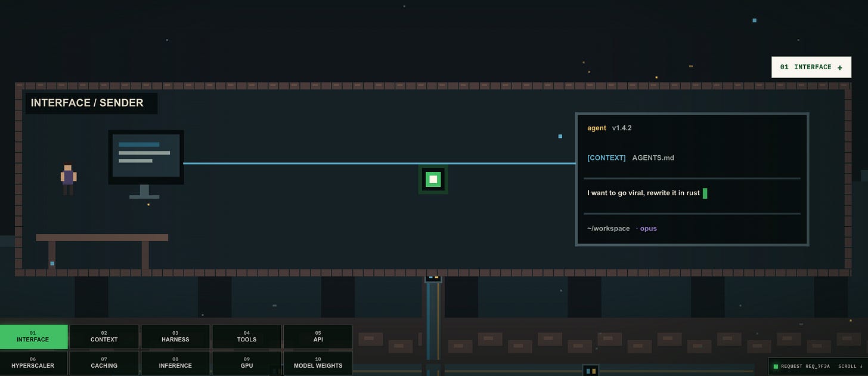This screenshot has width=868, height=376.
Task: Click the ~/workspace path text
Action: [x=609, y=229]
